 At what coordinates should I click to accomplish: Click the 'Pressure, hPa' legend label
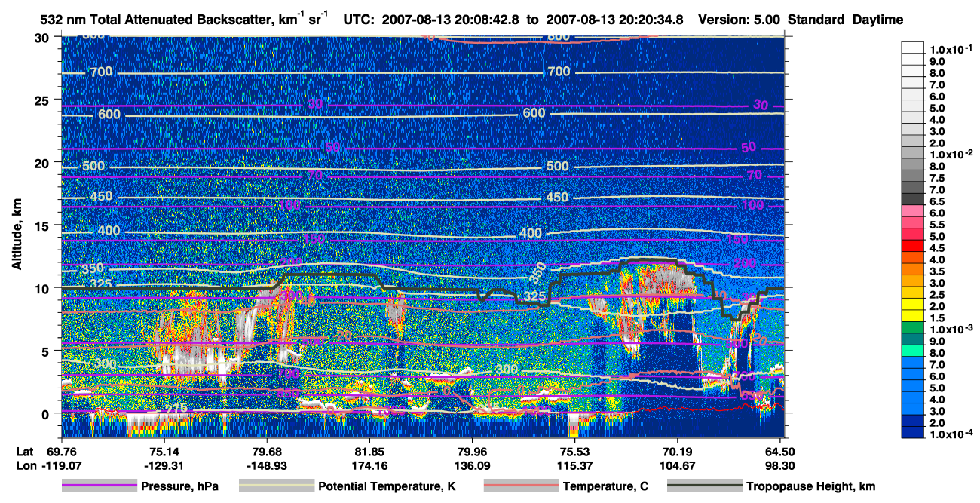[x=179, y=487]
